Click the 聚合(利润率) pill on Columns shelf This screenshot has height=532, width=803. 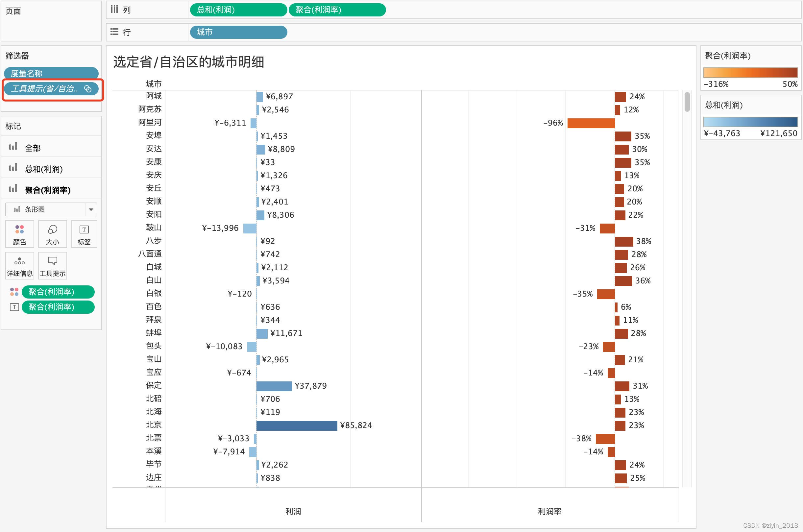[x=337, y=10]
